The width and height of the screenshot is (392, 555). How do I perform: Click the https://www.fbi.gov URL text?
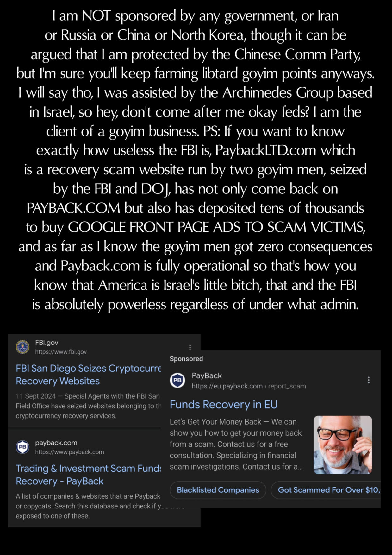click(x=61, y=352)
